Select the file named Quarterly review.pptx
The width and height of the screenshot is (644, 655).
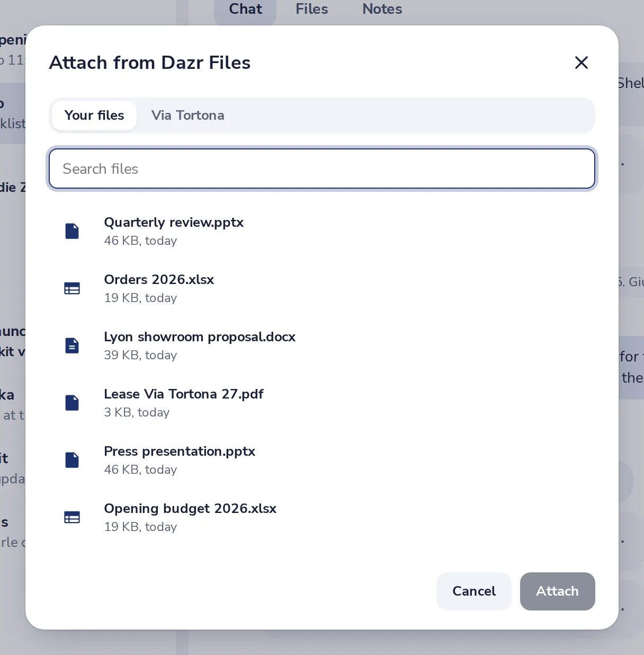tap(322, 231)
